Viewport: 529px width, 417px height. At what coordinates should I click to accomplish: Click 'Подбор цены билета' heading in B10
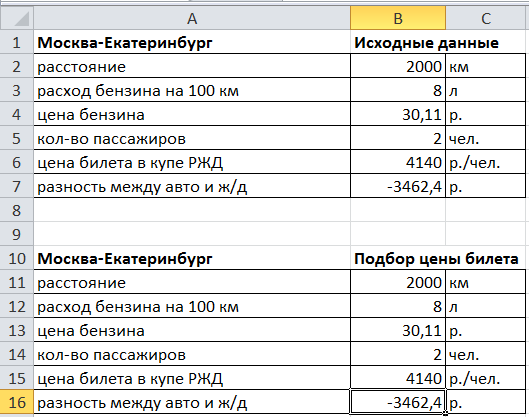click(x=436, y=259)
